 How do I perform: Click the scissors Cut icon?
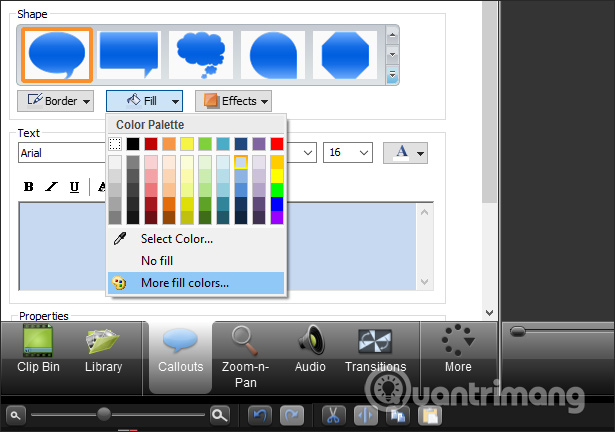(333, 415)
